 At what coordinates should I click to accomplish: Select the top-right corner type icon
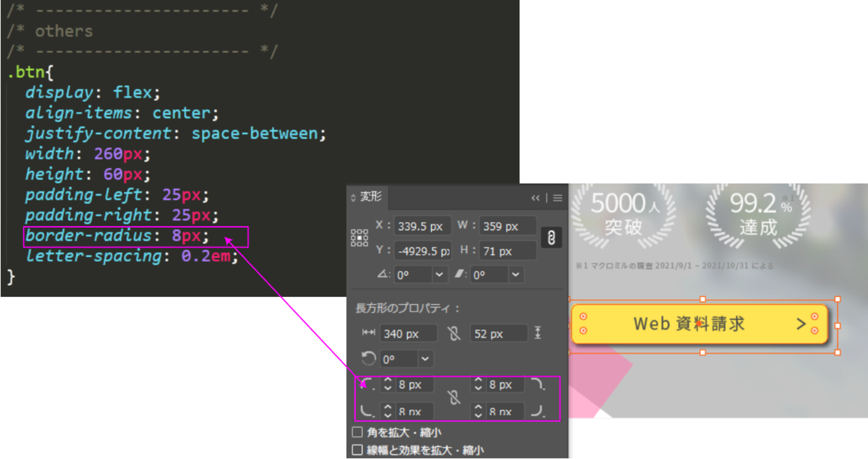tap(538, 384)
